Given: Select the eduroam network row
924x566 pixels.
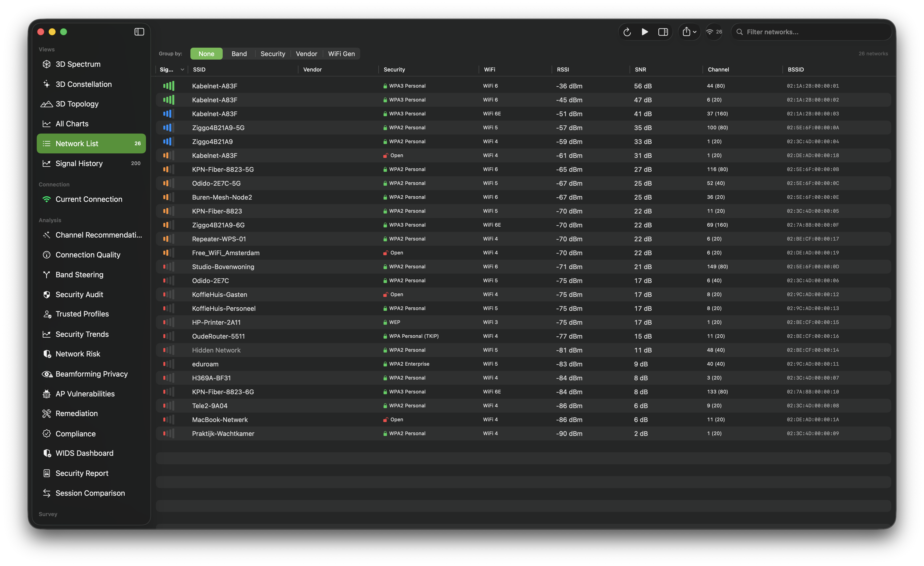Looking at the screenshot, I should (524, 364).
